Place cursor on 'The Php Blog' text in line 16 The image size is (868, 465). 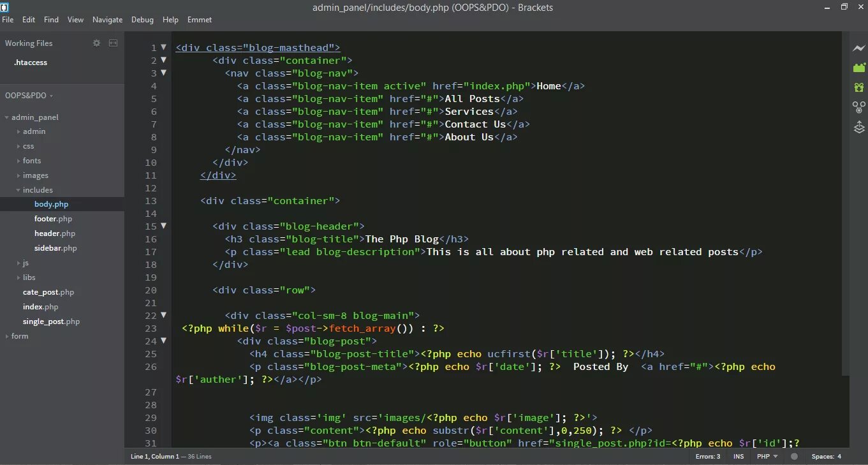pyautogui.click(x=402, y=239)
